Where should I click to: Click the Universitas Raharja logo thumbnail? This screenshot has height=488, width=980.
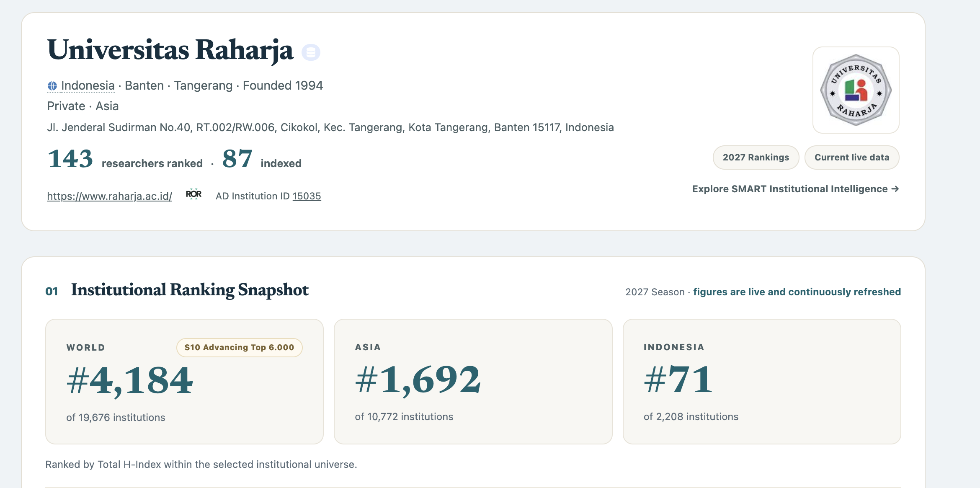tap(856, 90)
